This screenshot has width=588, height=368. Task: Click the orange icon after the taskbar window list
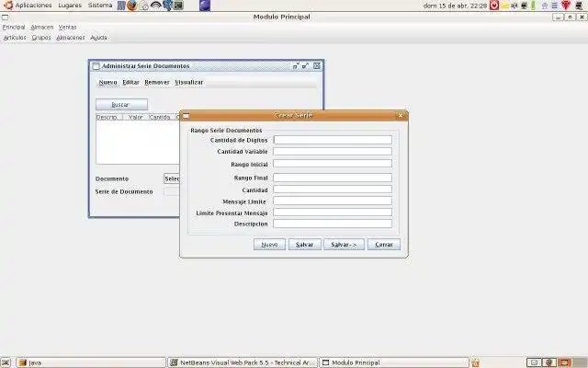point(476,362)
